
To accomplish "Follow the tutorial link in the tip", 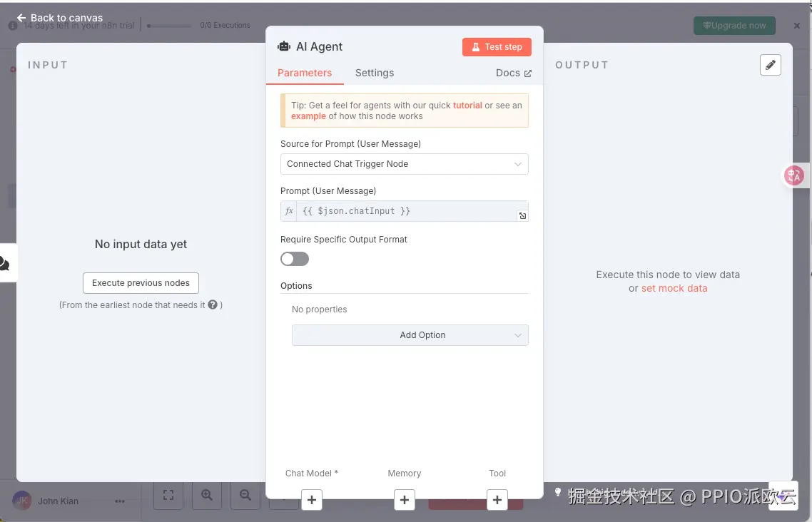I will coord(467,105).
